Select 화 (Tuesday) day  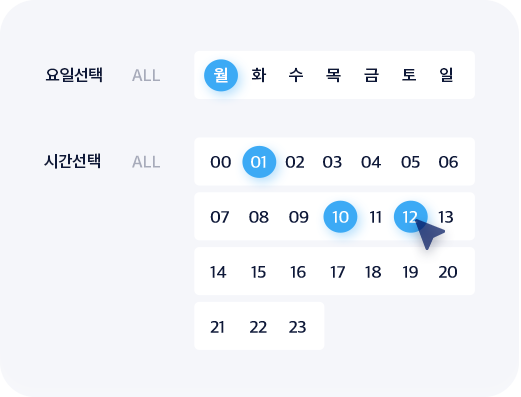259,75
